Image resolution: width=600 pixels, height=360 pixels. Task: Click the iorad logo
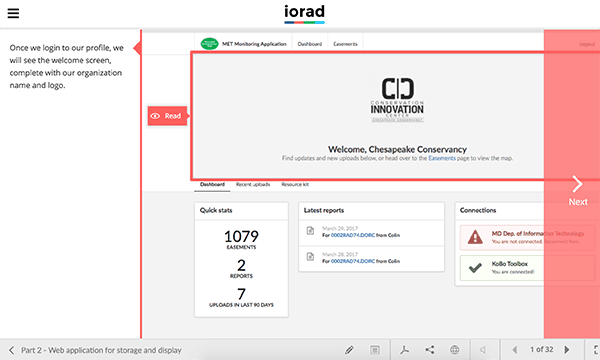click(x=304, y=14)
